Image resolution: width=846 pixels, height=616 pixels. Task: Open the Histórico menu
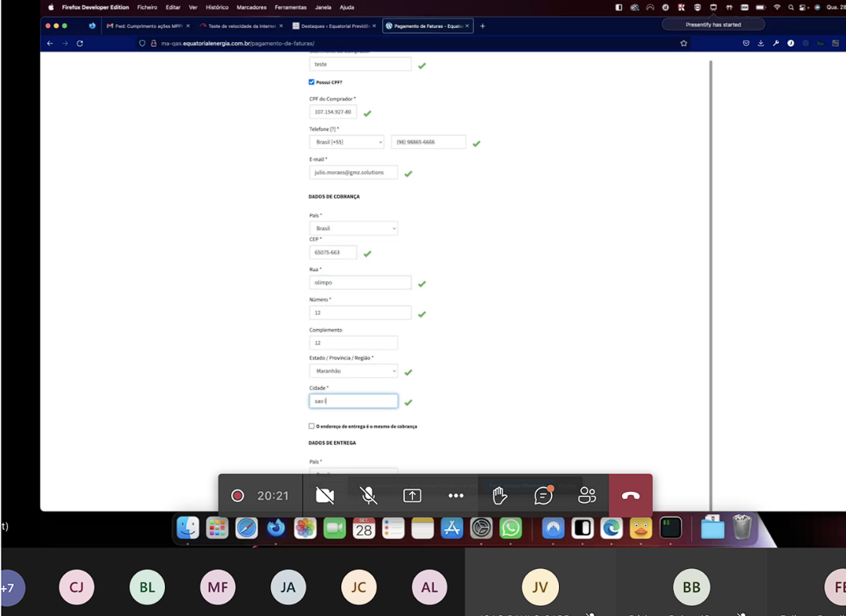[x=217, y=7]
